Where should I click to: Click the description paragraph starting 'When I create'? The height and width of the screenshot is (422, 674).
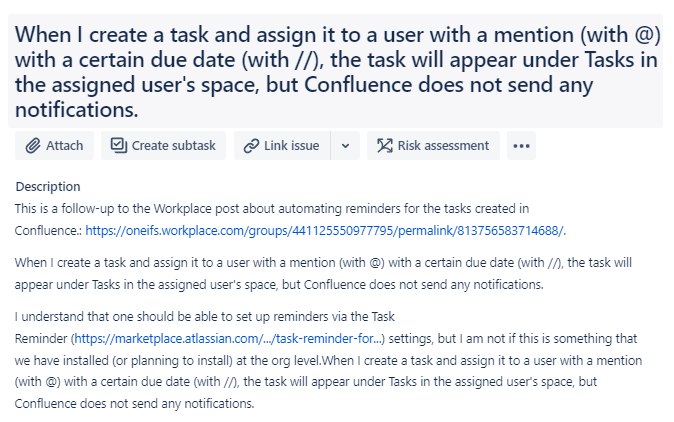click(323, 274)
